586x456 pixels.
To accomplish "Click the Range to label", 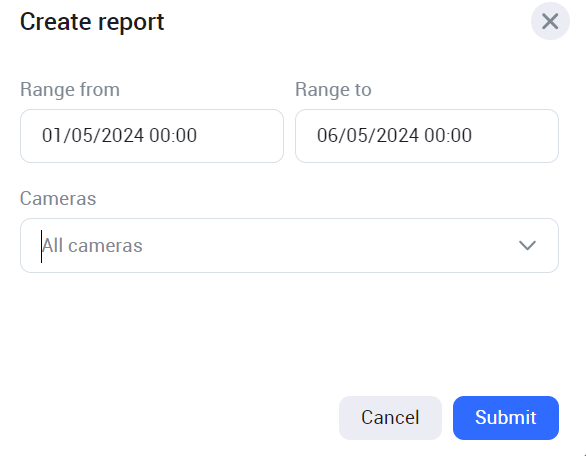I will [333, 90].
